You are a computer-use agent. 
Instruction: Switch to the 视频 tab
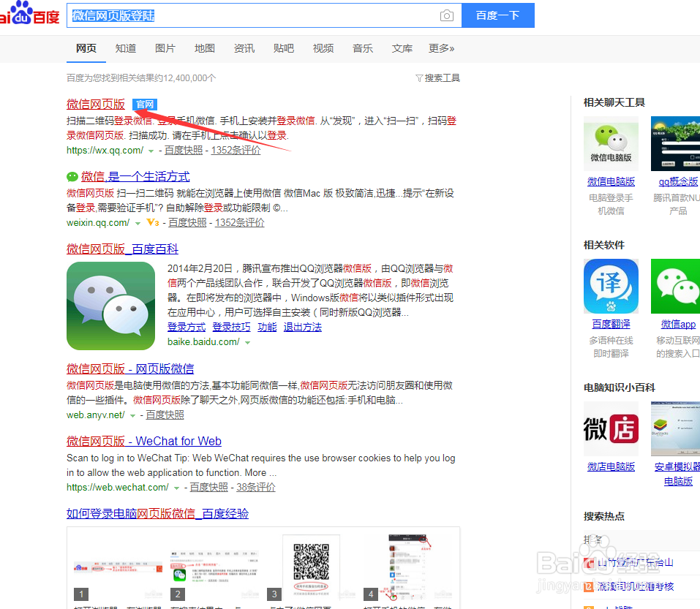[323, 48]
